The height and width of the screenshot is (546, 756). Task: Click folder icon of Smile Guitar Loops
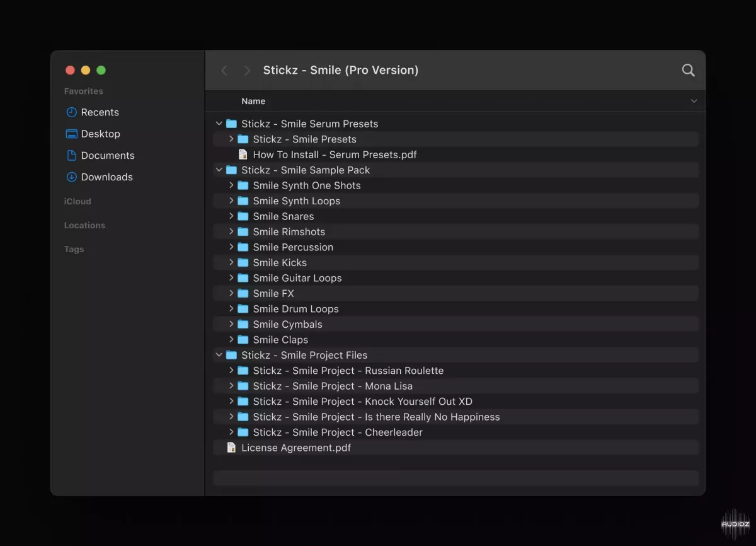[243, 278]
